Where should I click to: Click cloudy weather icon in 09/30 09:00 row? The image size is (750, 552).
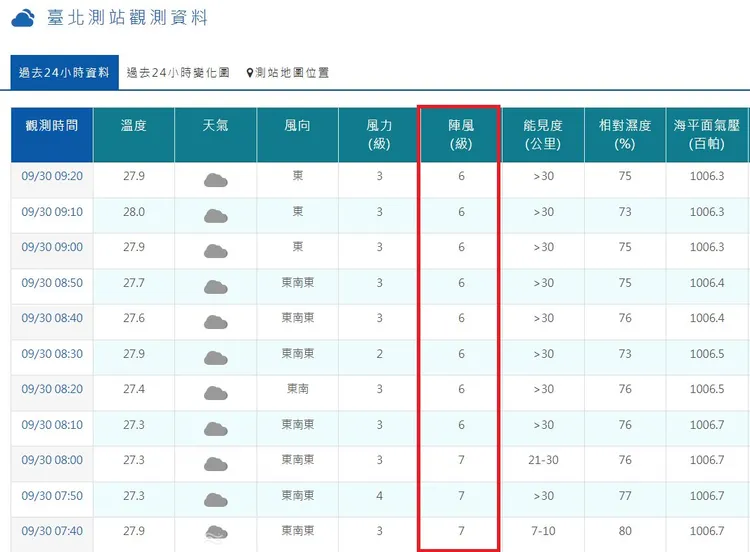coord(216,251)
